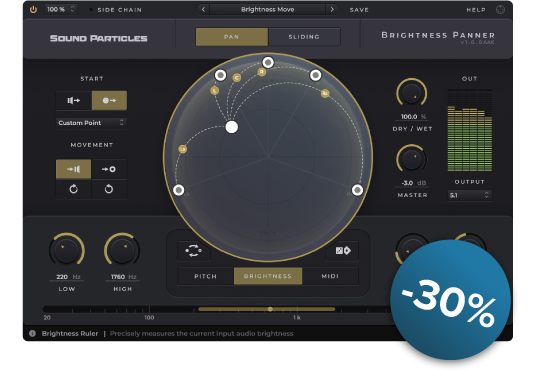Click the brightness ruler slider handle
Viewport: 536px width, 370px height.
(270, 309)
